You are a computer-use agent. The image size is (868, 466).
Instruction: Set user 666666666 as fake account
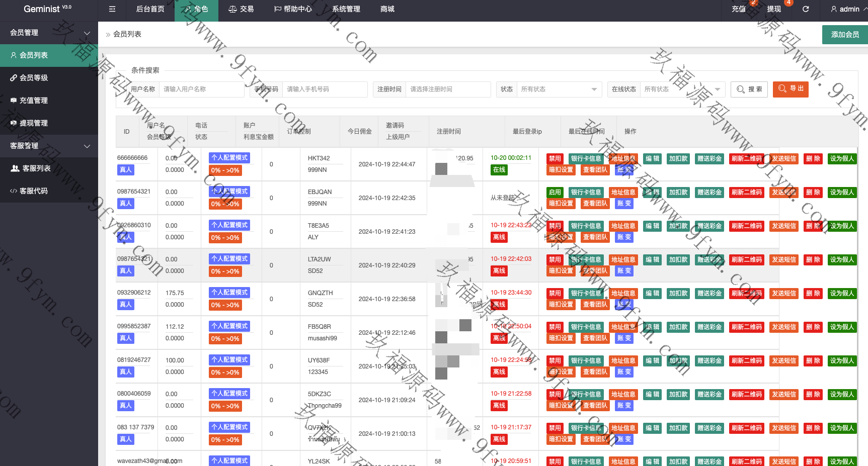(841, 158)
